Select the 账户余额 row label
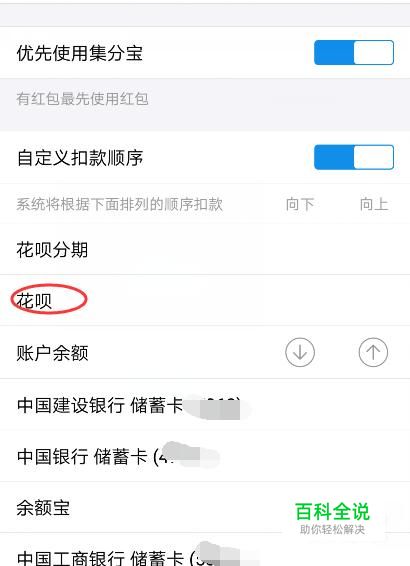The width and height of the screenshot is (410, 566). coord(52,353)
